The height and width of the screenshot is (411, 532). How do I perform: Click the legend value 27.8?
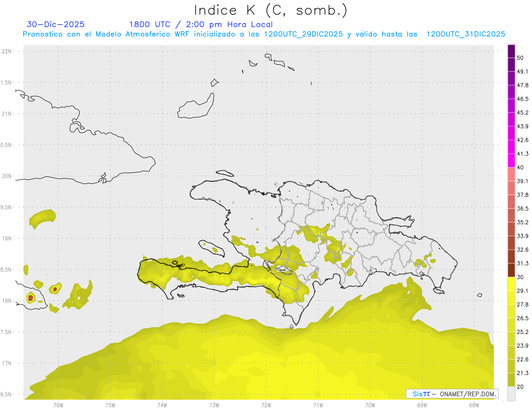click(523, 305)
